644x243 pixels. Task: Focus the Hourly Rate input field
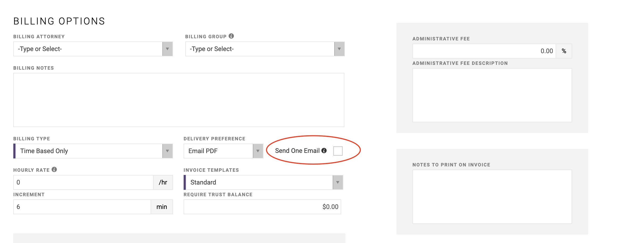[x=83, y=182]
